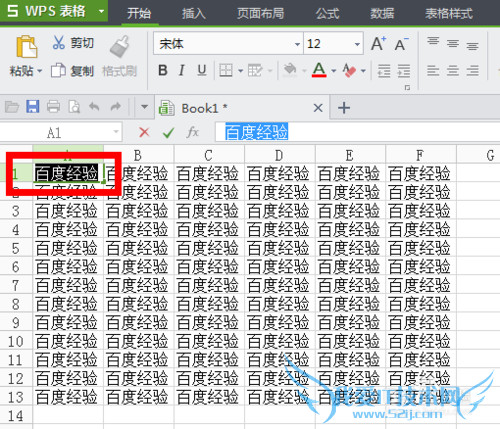Increase font size with A+

379,44
